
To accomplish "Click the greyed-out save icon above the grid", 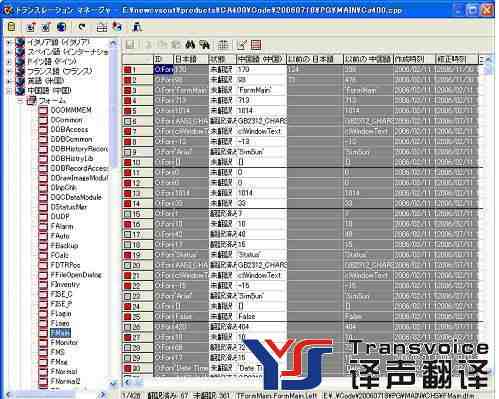I will coord(130,44).
